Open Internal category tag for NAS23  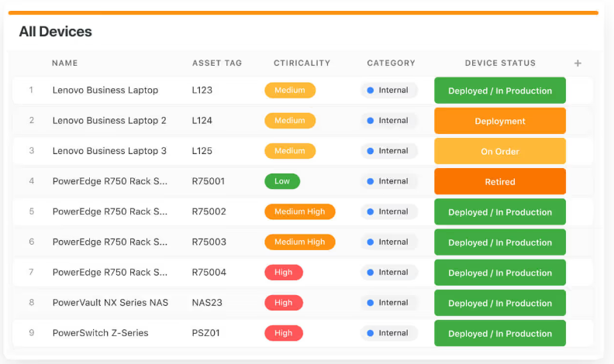coord(389,303)
